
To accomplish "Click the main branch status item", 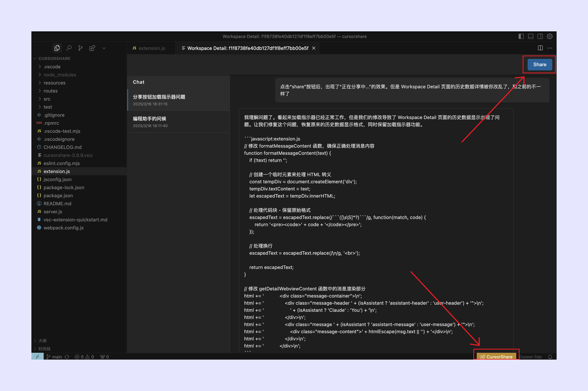I will (x=54, y=357).
